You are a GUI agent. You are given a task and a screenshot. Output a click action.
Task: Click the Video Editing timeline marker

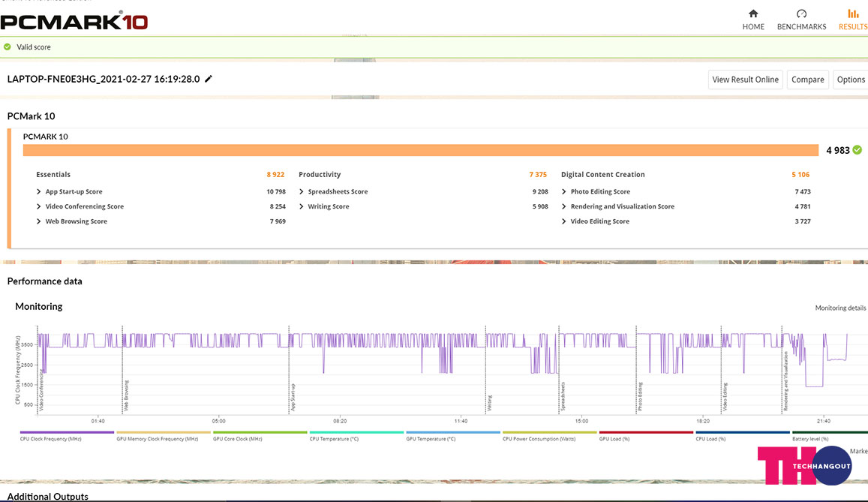pos(725,396)
